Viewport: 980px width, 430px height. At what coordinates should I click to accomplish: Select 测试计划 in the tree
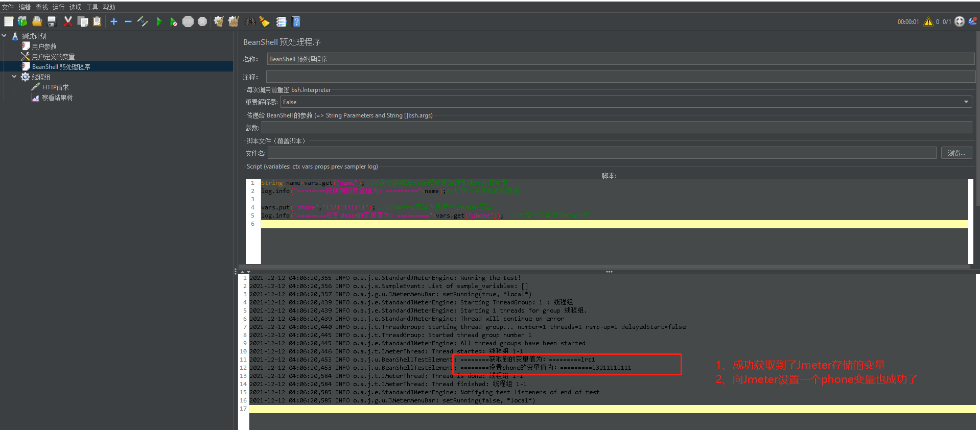pos(34,36)
